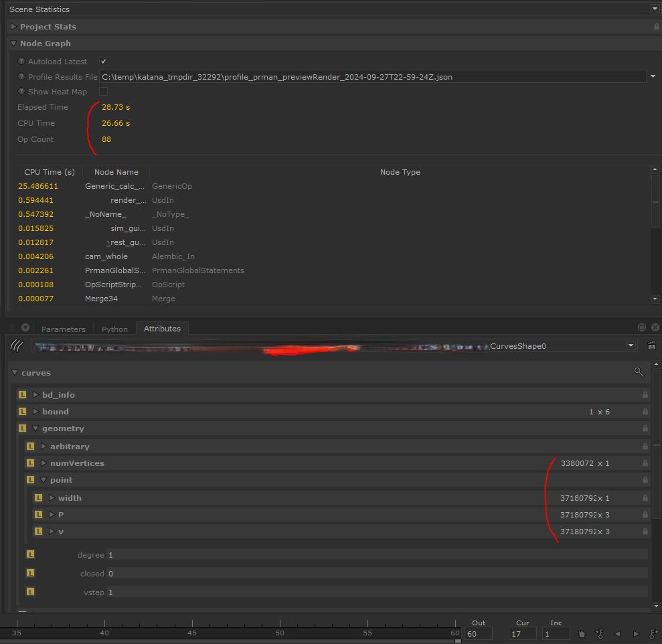Viewport: 662px width, 644px height.
Task: Uncheck the Autoload Latest checkbox
Action: pyautogui.click(x=103, y=62)
